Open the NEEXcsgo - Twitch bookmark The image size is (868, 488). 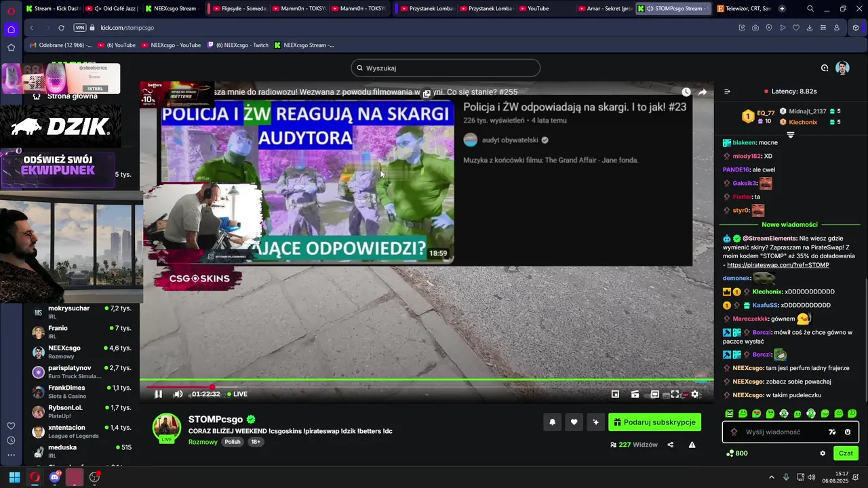(x=238, y=45)
